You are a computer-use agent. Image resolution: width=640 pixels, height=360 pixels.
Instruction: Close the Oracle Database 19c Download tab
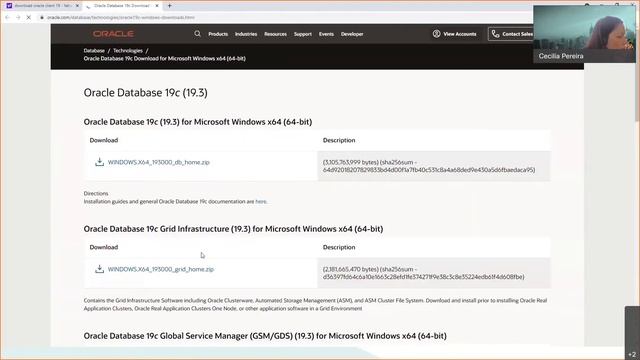157,6
